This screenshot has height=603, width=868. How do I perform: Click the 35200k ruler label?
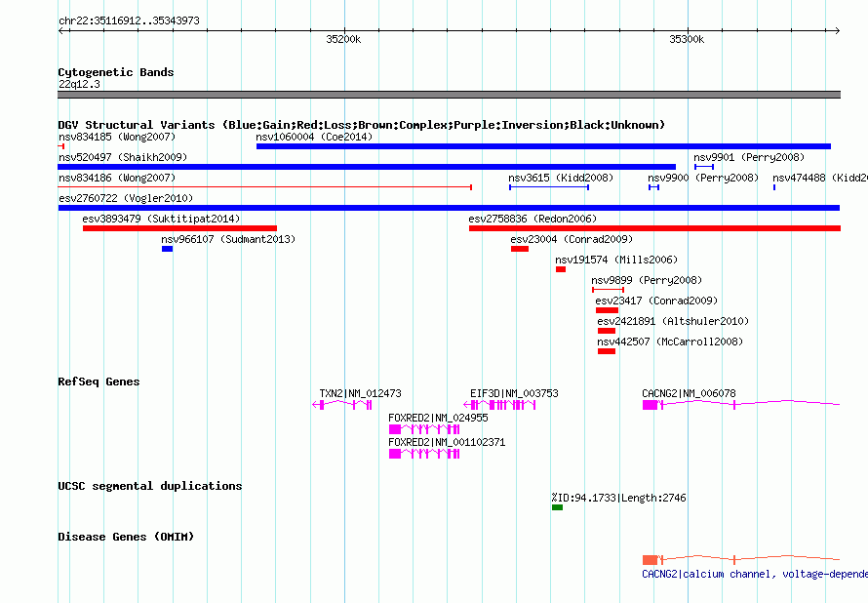click(x=343, y=39)
